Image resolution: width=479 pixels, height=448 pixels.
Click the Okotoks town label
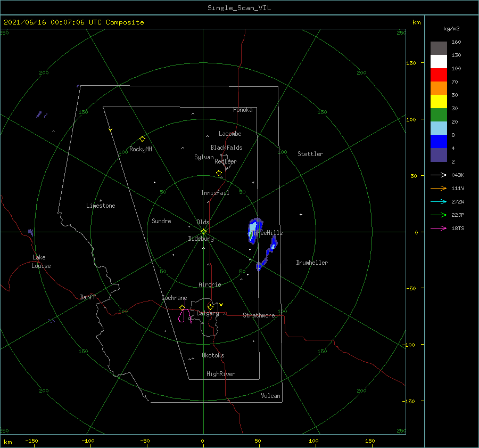[x=213, y=355]
